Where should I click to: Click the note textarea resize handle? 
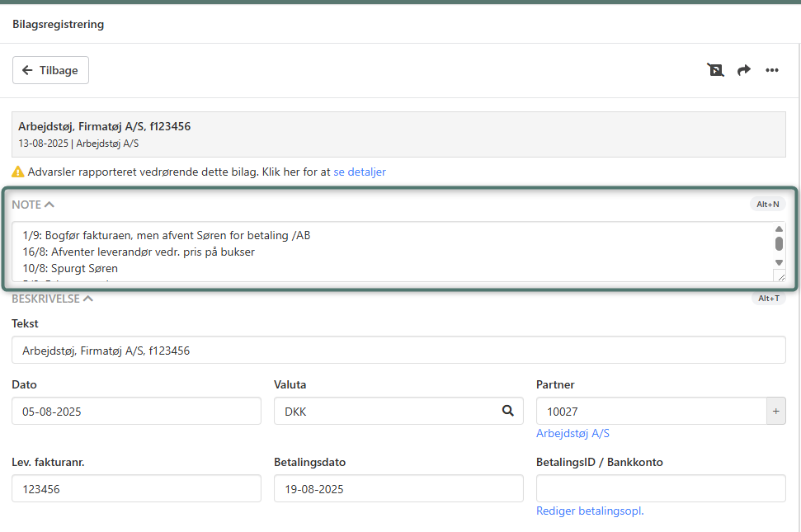[779, 275]
